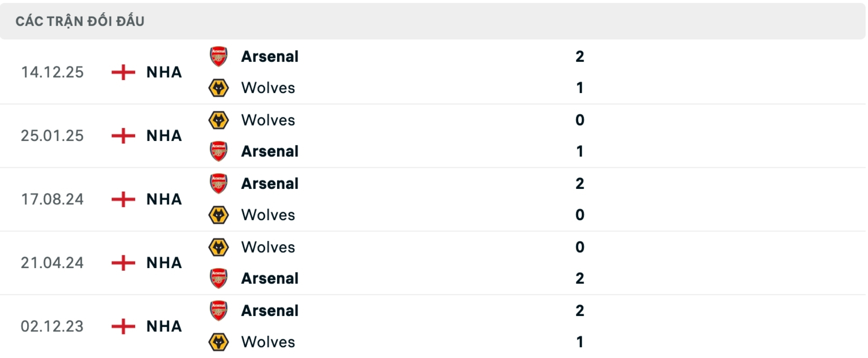868x358 pixels.
Task: Click the England flag on the 02.12.23 row
Action: click(122, 326)
